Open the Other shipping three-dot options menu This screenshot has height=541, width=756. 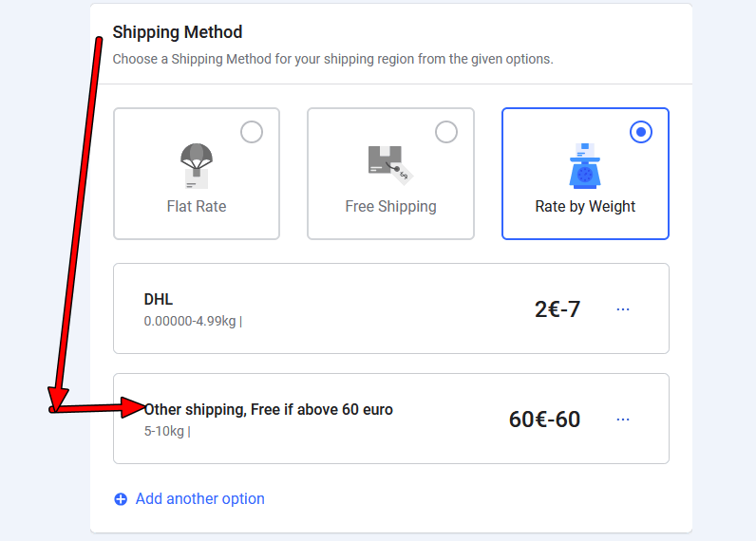pos(623,420)
